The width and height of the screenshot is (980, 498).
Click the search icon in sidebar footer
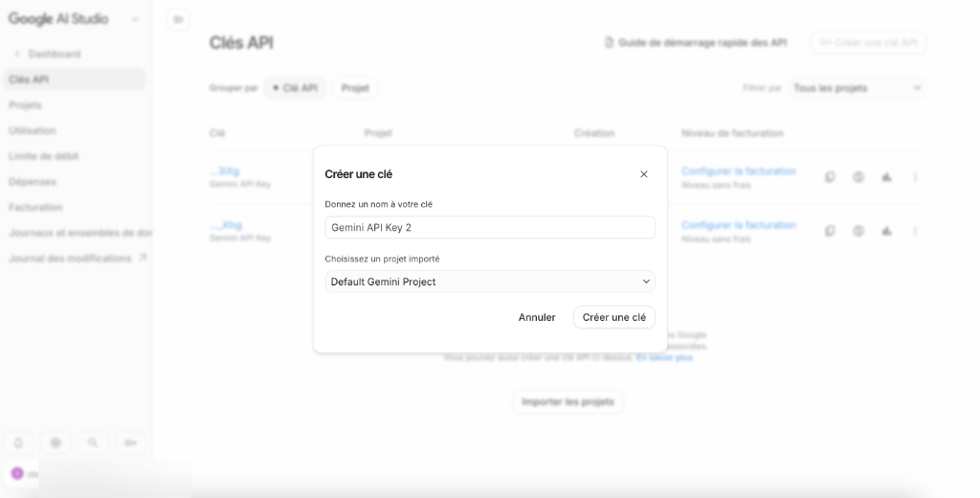pyautogui.click(x=93, y=443)
